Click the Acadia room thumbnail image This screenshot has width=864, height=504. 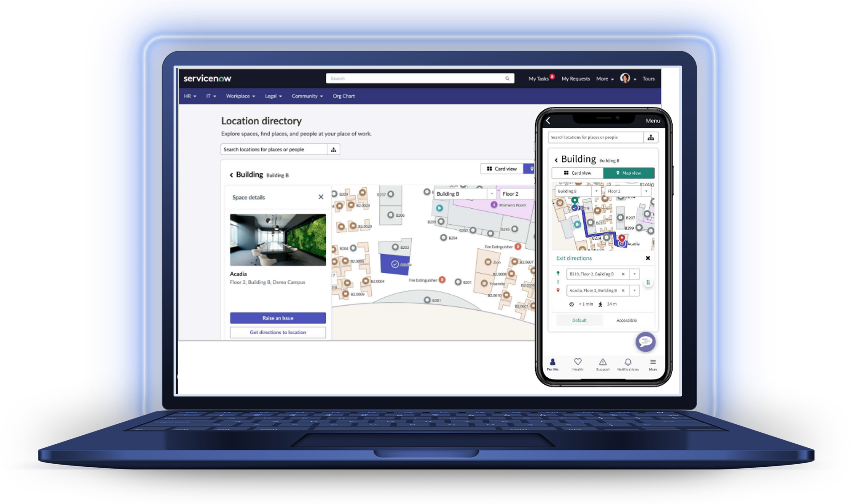coord(278,239)
